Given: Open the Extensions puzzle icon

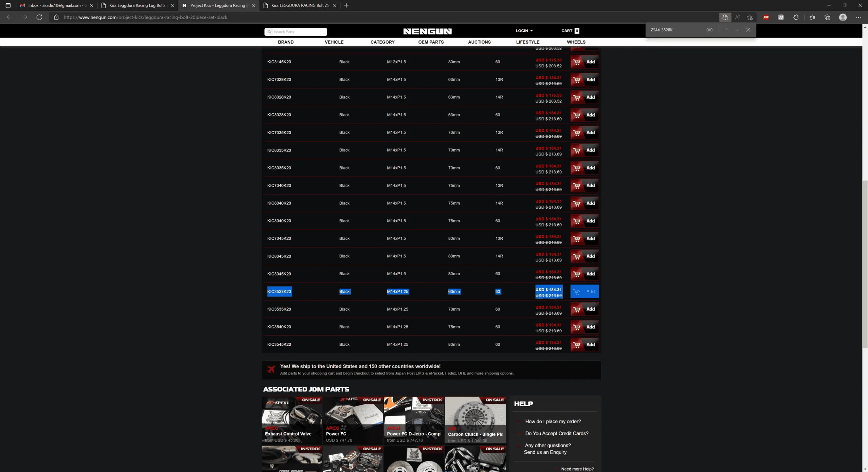Looking at the screenshot, I should tap(796, 17).
